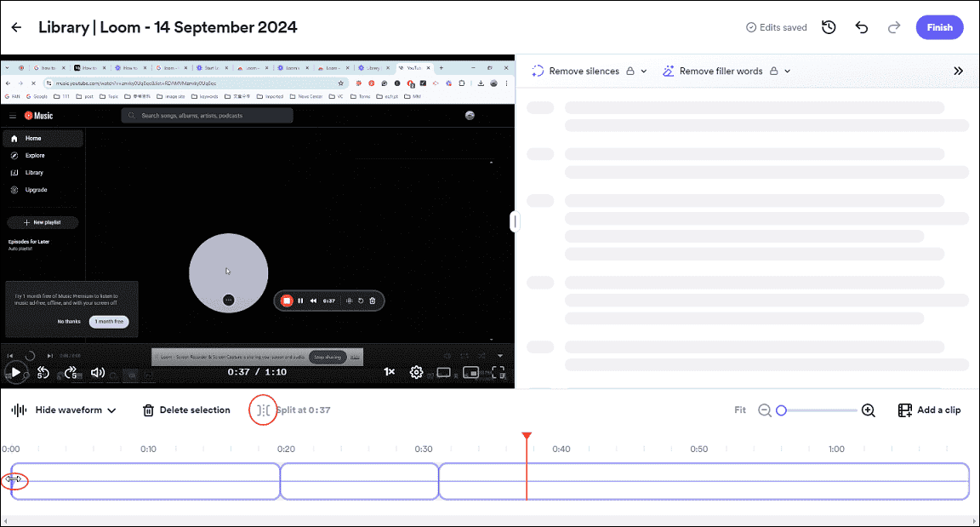The image size is (980, 527).
Task: Click the Edits saved status
Action: tap(776, 27)
